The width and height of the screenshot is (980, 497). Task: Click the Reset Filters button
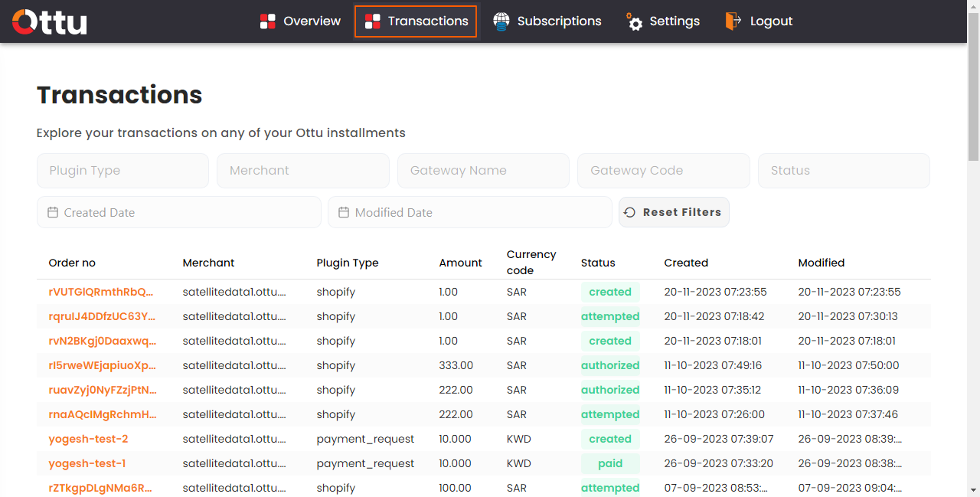coord(674,212)
